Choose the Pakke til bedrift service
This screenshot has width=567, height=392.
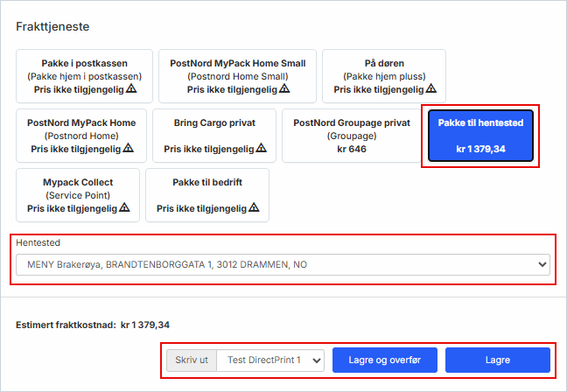pos(207,195)
